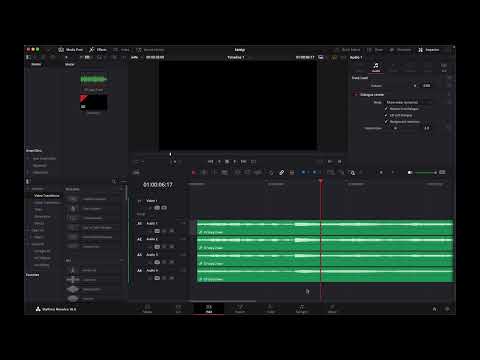Open the Sound Library panel

click(150, 50)
